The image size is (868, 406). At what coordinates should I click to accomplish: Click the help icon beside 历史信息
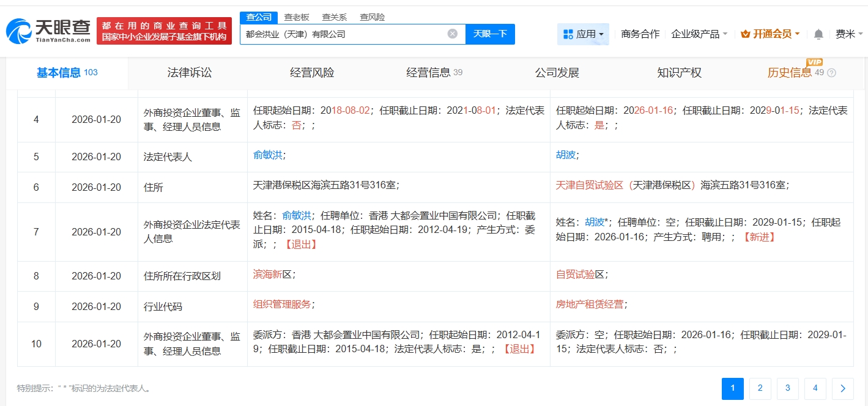[x=831, y=73]
